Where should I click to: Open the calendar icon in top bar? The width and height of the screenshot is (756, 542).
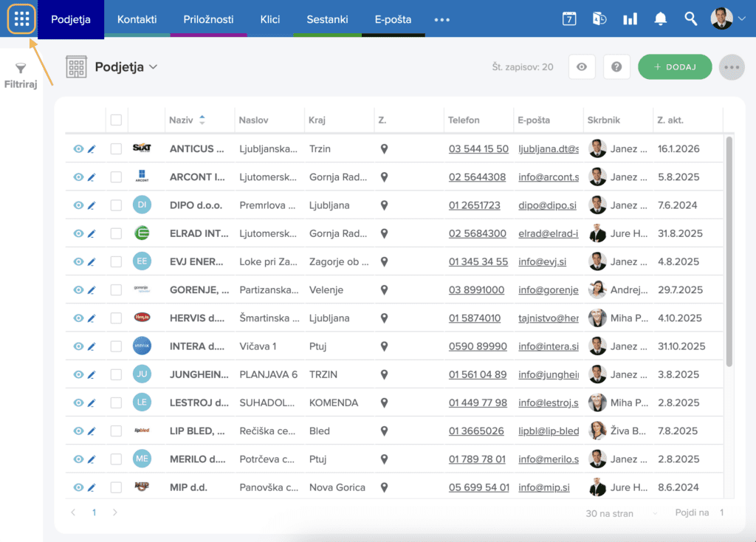569,19
